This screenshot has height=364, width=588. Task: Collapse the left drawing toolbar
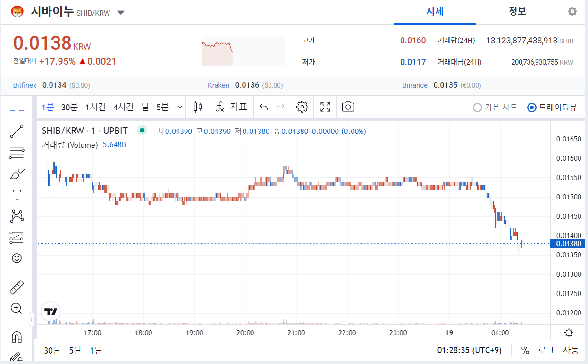coord(31,320)
